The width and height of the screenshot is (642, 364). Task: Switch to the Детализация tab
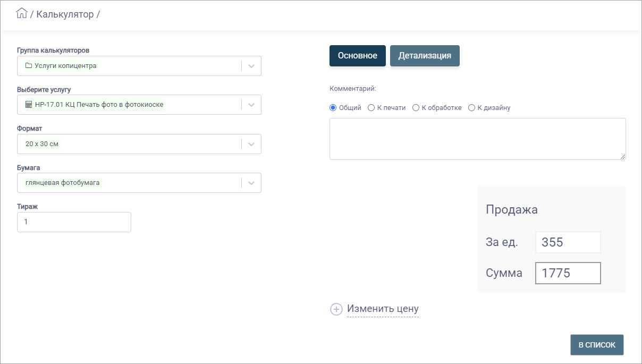425,56
